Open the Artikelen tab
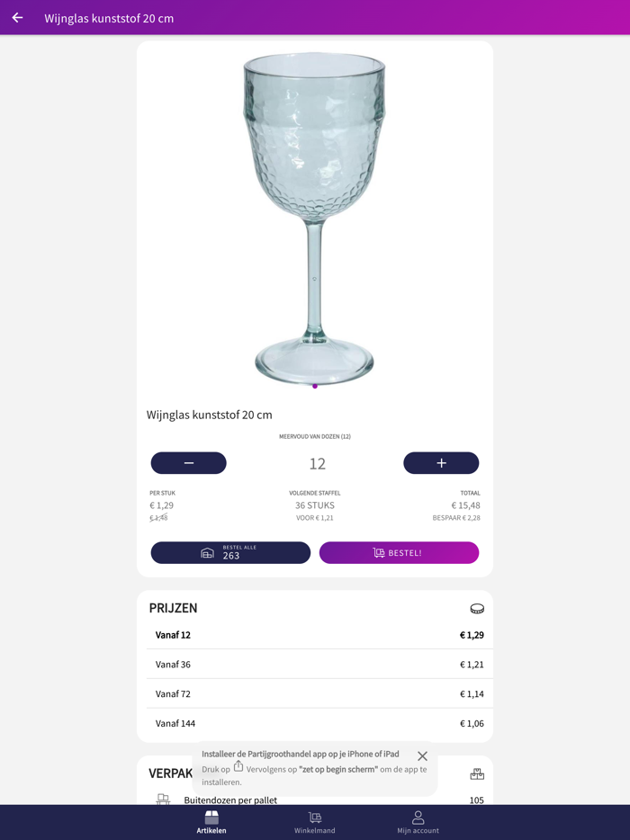 point(211,822)
